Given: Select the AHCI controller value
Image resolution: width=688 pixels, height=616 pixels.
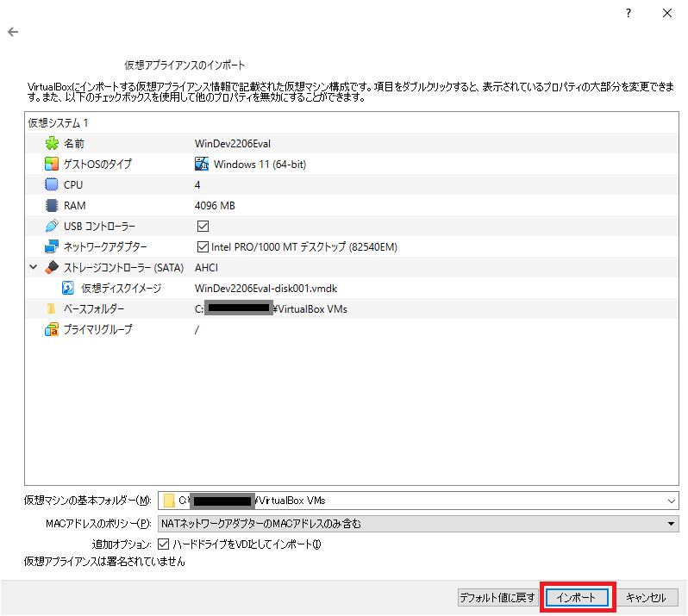Looking at the screenshot, I should click(x=206, y=267).
